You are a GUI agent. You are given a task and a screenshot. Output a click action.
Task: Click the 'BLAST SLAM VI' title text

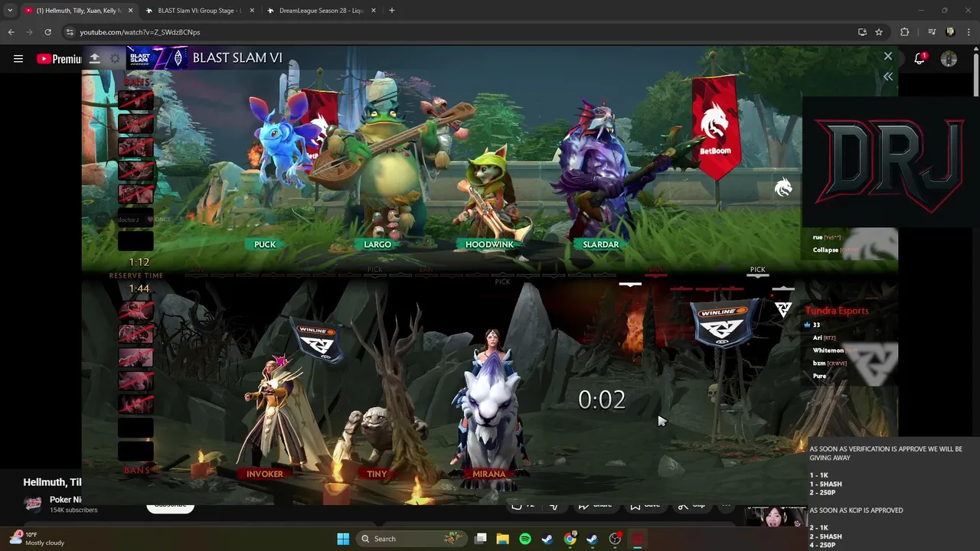[x=237, y=57]
